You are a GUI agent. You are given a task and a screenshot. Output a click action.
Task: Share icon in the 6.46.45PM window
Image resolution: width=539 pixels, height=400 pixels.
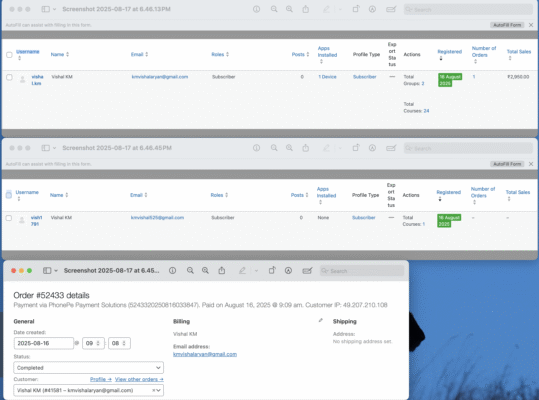click(x=306, y=148)
